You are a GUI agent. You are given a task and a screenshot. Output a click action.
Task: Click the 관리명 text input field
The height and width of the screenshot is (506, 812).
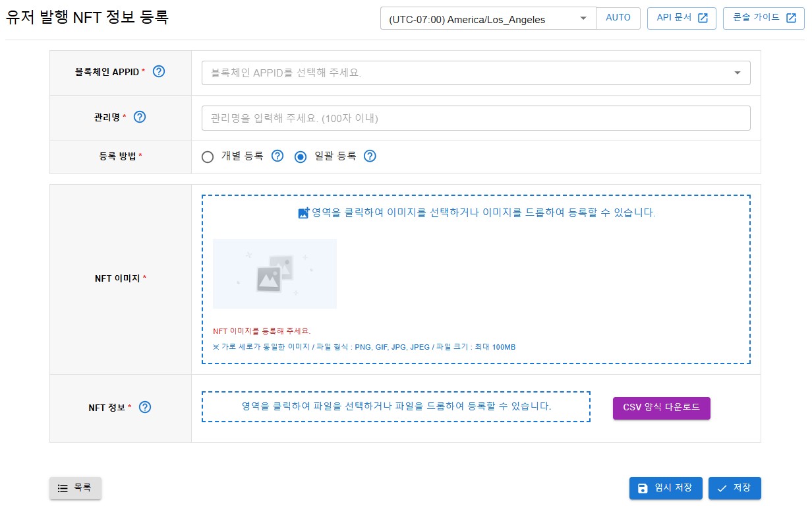(x=475, y=118)
